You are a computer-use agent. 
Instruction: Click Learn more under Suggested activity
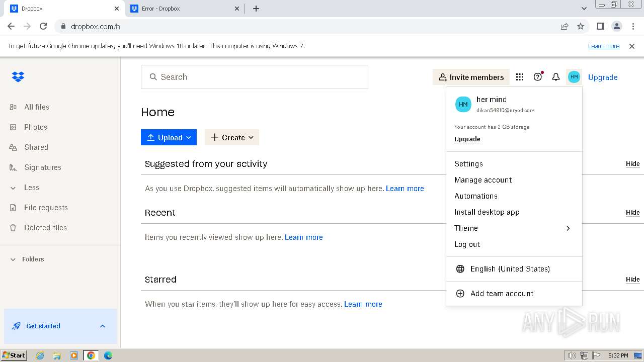[x=405, y=189]
